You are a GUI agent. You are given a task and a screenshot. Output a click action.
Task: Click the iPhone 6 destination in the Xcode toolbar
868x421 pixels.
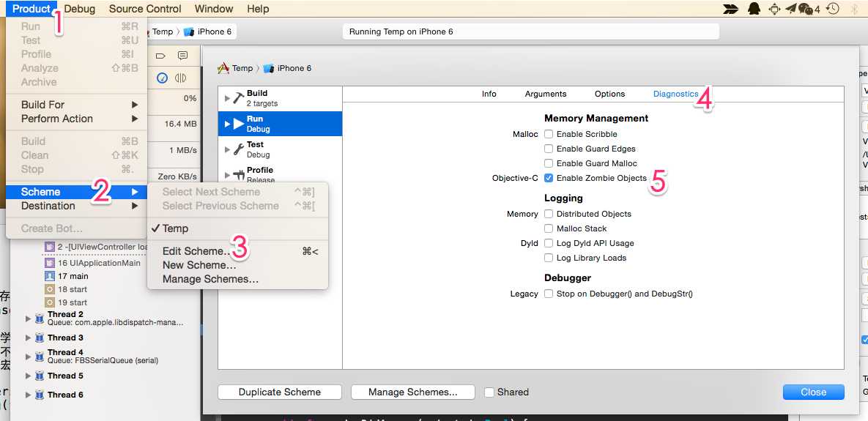[208, 31]
